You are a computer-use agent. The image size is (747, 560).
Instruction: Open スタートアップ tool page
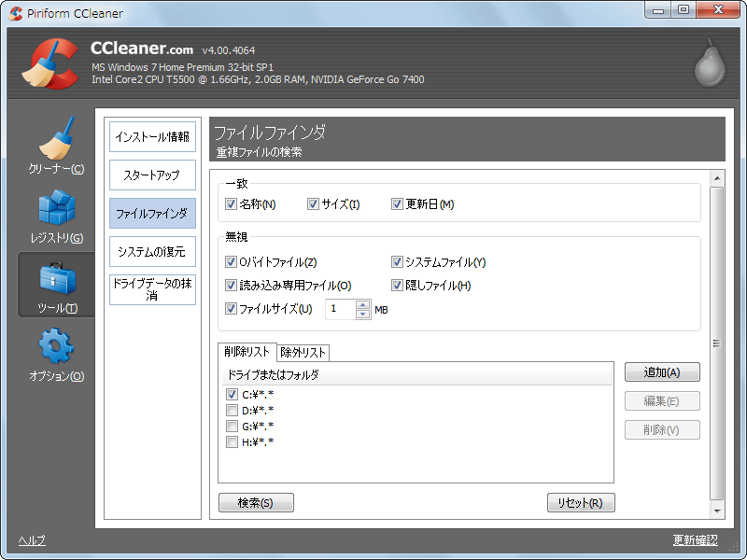[152, 175]
